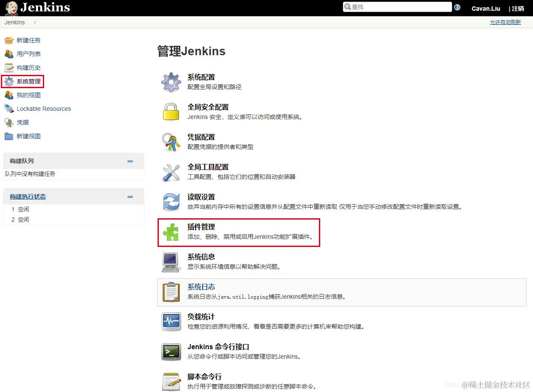Click the 新建视图 folder icon
The width and height of the screenshot is (533, 392).
pyautogui.click(x=9, y=136)
